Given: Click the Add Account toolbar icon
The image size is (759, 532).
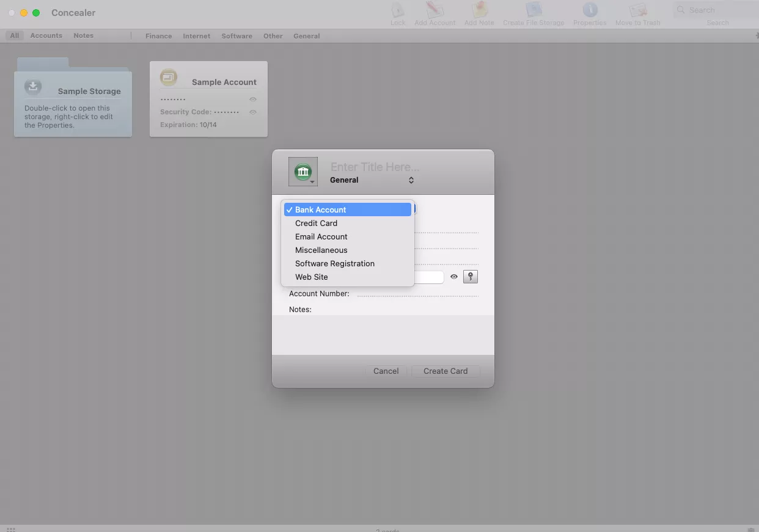Looking at the screenshot, I should pyautogui.click(x=435, y=11).
